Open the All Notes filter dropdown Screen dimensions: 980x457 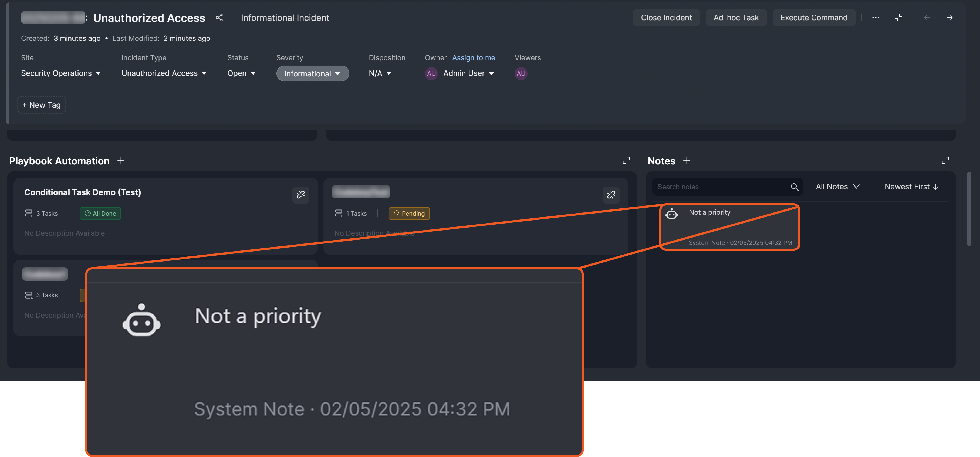click(837, 187)
